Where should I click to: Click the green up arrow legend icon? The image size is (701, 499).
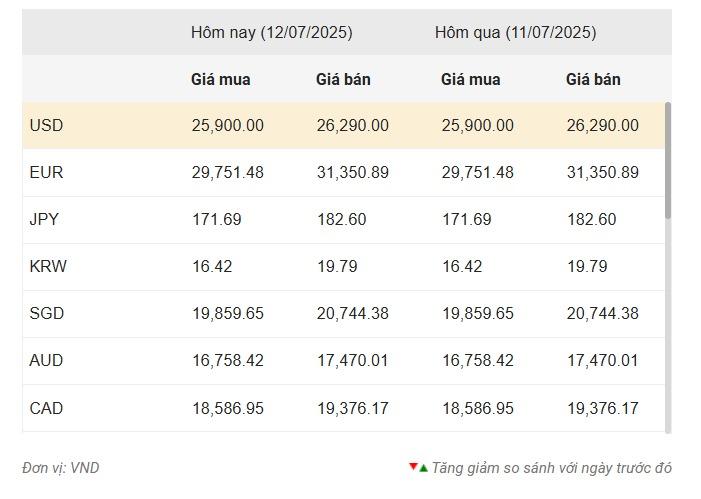coord(423,469)
